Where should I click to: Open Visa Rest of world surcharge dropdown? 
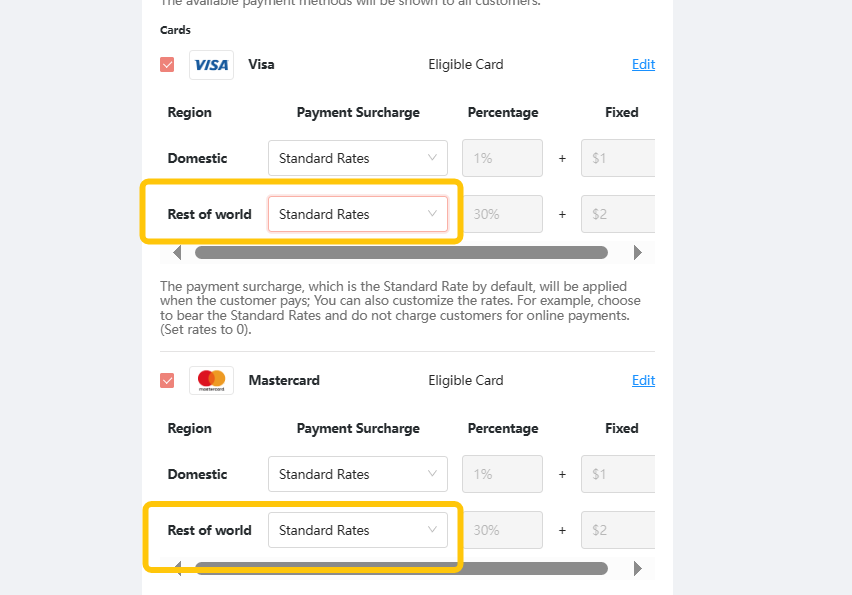[x=358, y=214]
